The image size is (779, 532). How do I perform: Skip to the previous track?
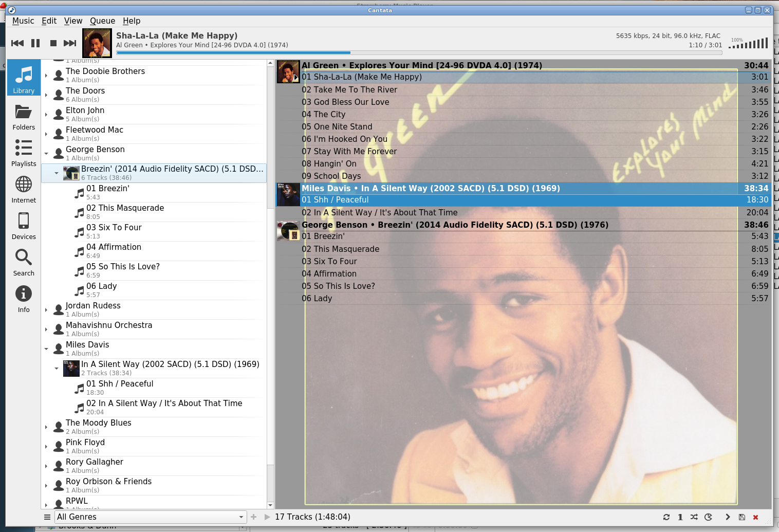click(x=17, y=43)
